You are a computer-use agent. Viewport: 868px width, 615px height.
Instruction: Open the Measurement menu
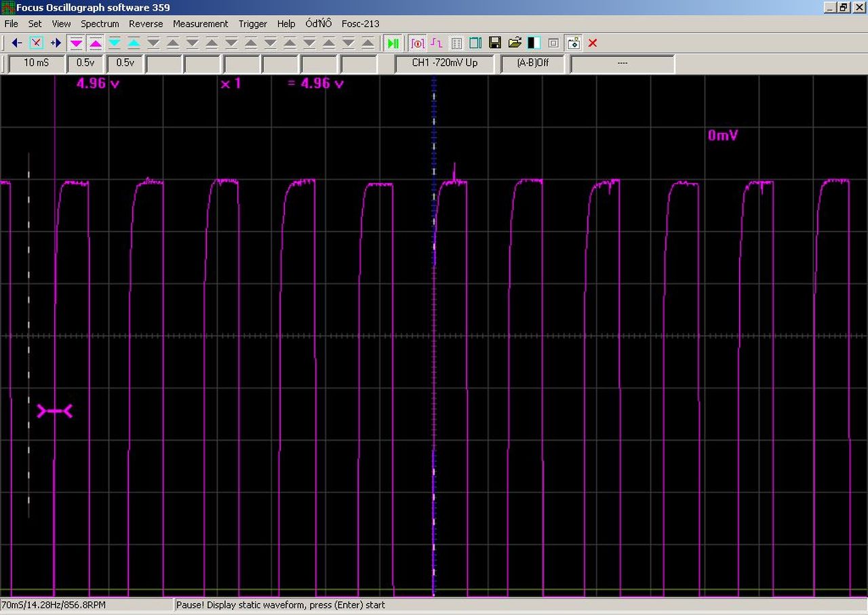click(x=201, y=24)
